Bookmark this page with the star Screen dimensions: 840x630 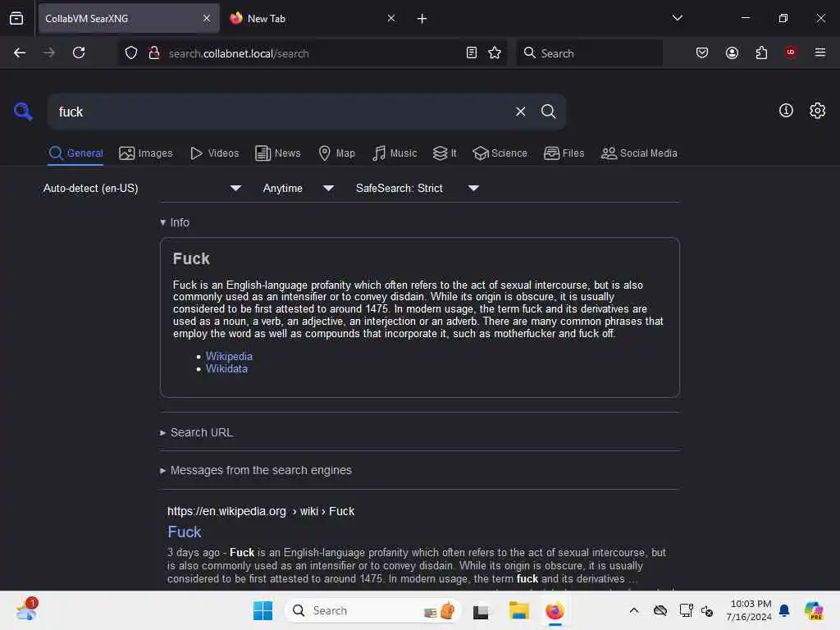tap(495, 52)
